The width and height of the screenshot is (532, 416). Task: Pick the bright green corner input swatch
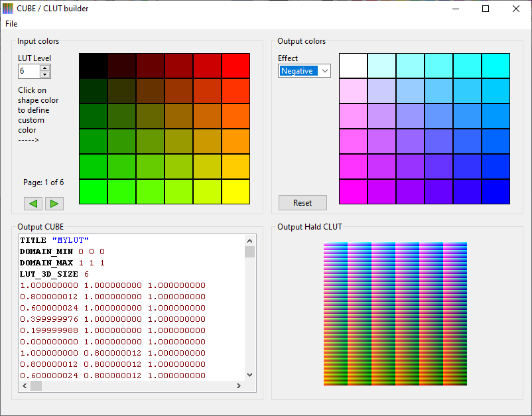click(94, 192)
